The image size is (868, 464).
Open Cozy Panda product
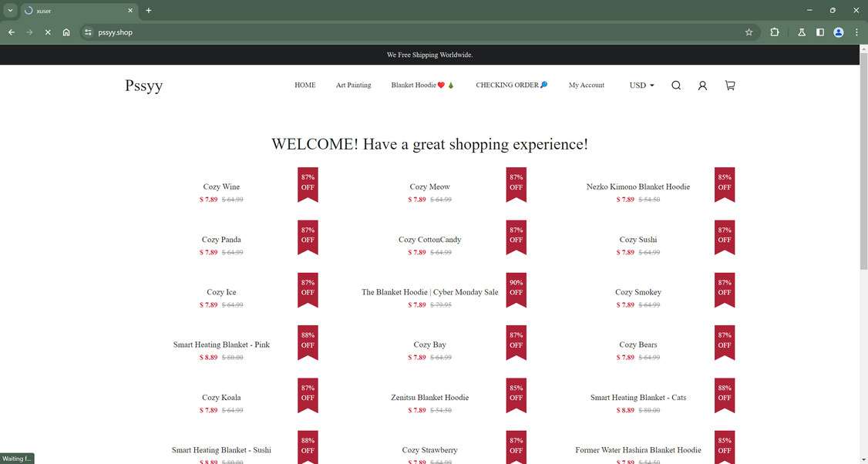pyautogui.click(x=221, y=239)
